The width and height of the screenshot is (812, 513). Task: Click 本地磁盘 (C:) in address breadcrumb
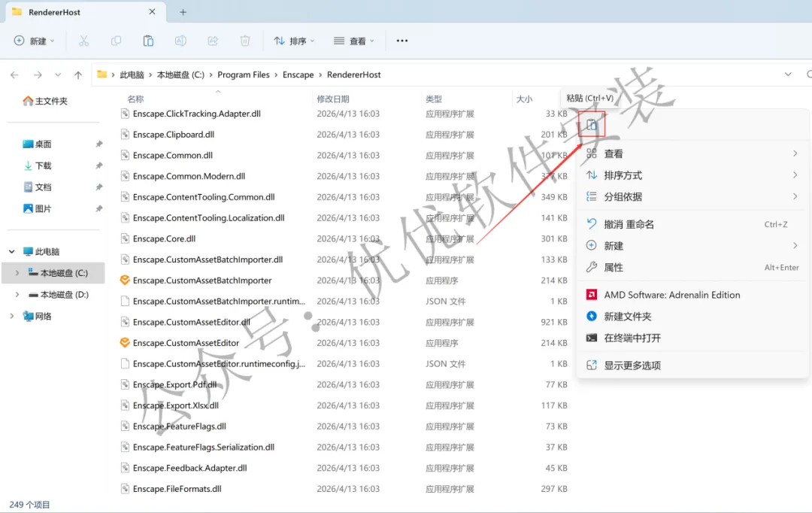pos(180,75)
